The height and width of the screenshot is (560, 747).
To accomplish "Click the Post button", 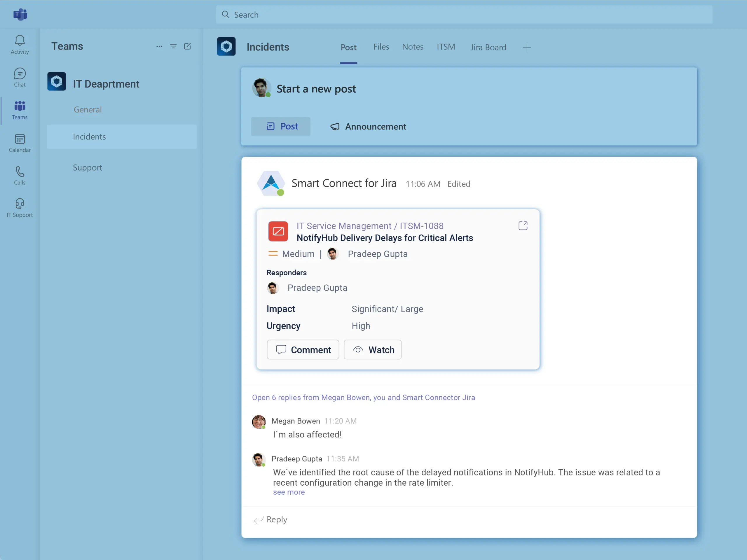I will point(280,126).
